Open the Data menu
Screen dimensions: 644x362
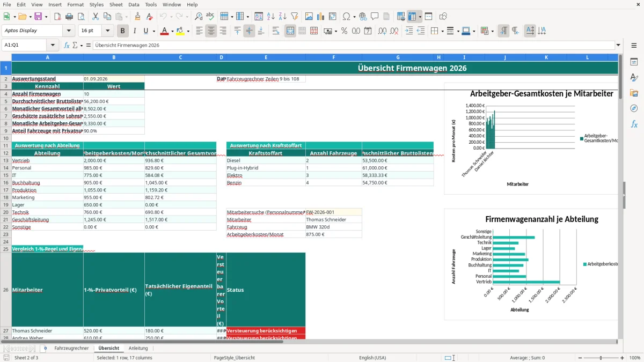pyautogui.click(x=134, y=4)
